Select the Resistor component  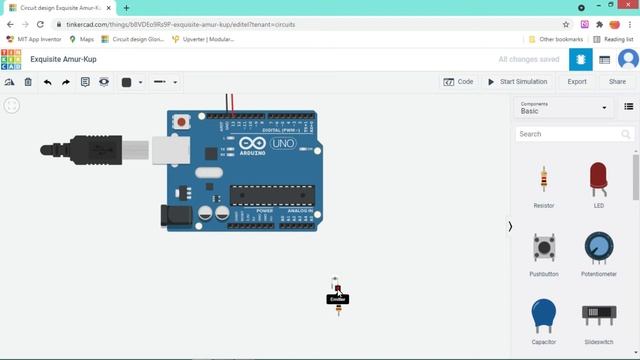point(544,185)
